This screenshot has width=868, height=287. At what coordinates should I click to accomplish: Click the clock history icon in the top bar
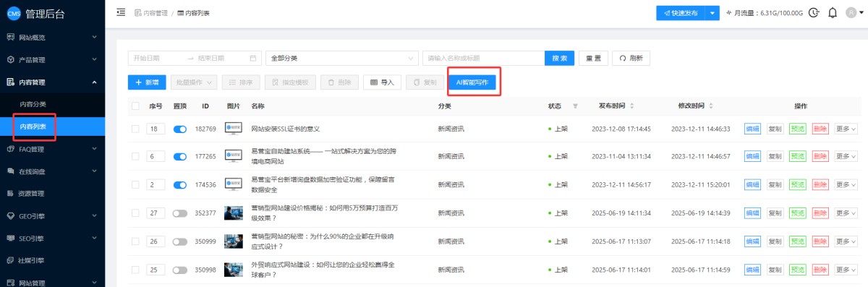tap(814, 12)
